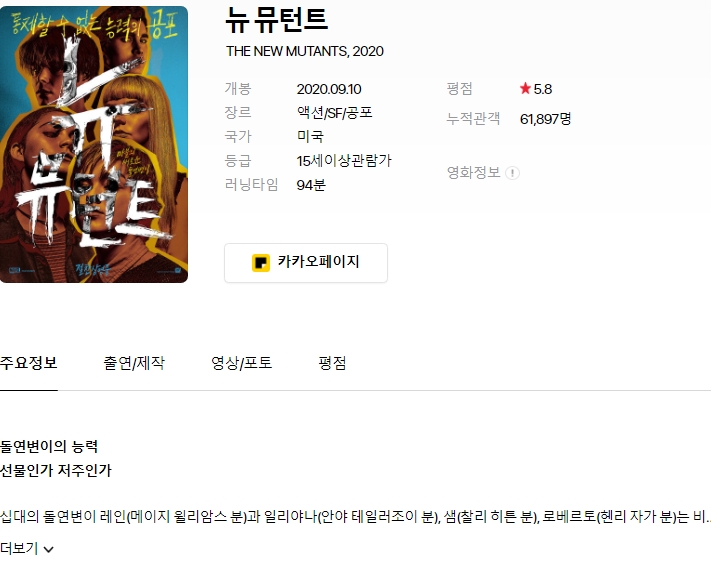Click the truncated synopsis paragraph text
This screenshot has width=711, height=571.
click(356, 517)
